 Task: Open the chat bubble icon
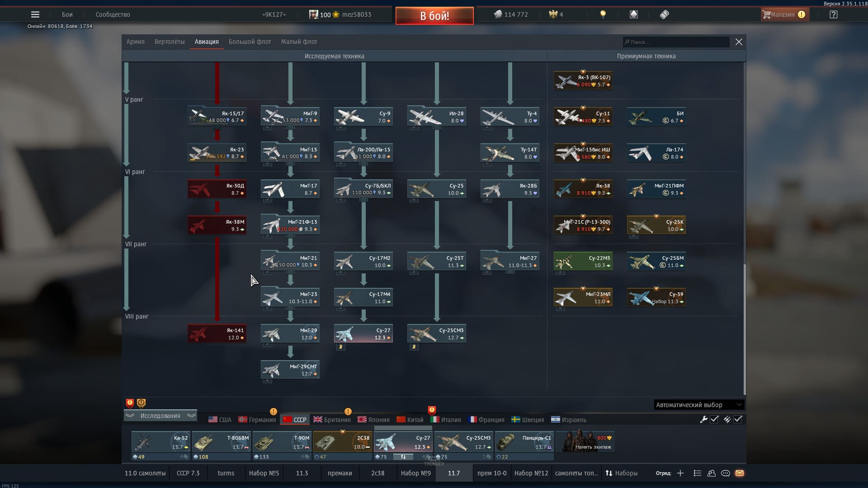pos(726,473)
